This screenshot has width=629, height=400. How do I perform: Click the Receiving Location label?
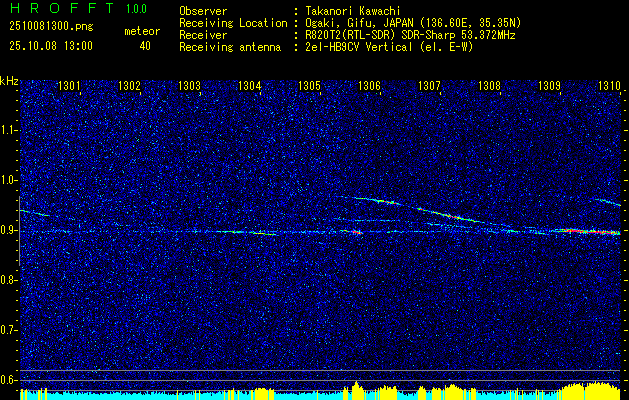(233, 23)
